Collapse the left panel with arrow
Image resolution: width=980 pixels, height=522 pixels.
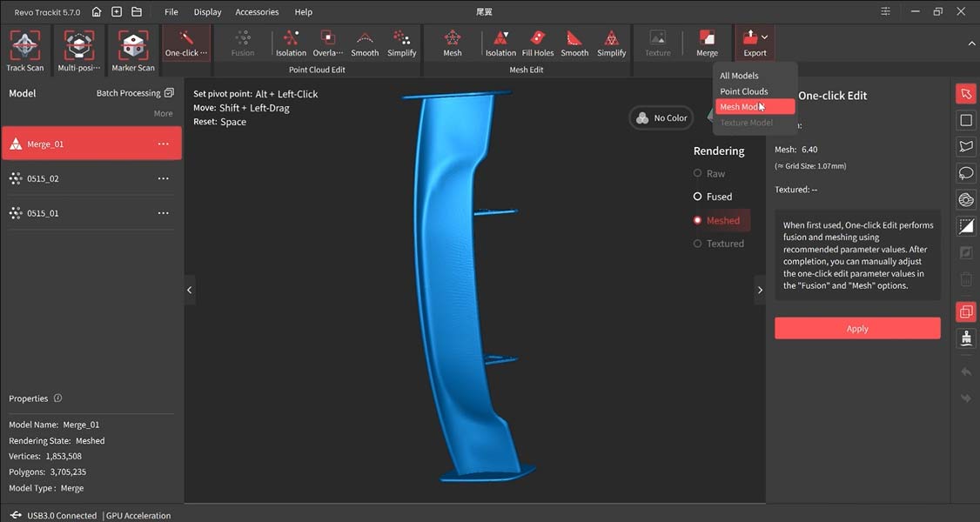[190, 291]
